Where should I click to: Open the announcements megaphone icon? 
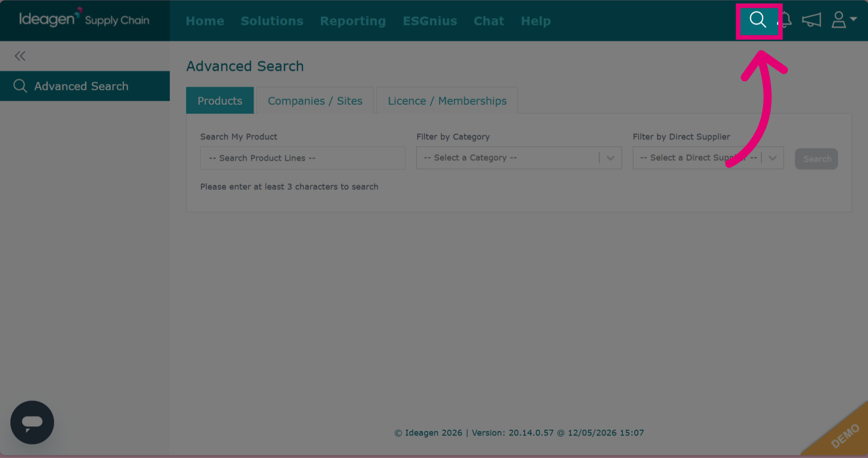811,20
